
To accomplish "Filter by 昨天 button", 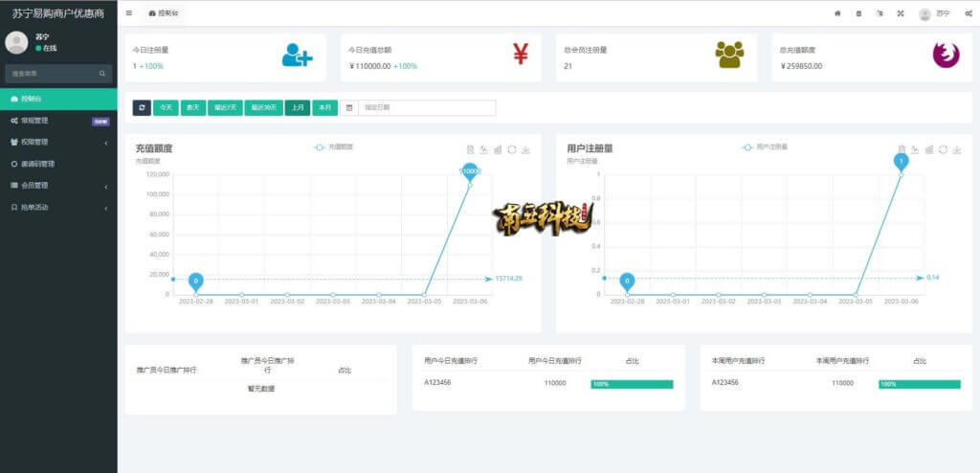I will [192, 107].
